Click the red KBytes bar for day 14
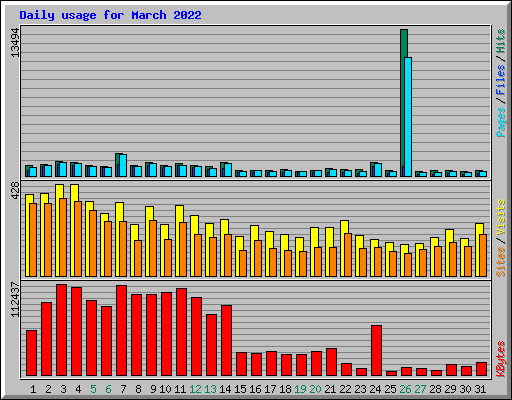 (x=227, y=340)
